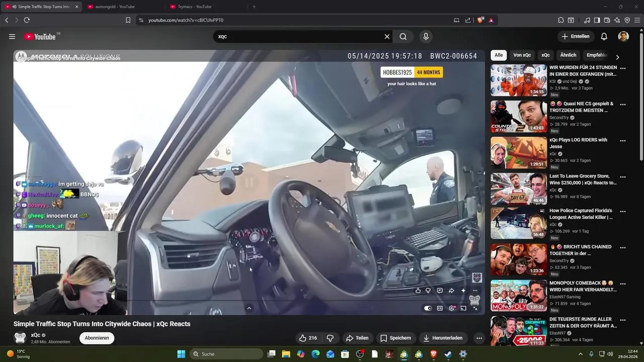Open Brave Rewards triangle icon

point(491,20)
